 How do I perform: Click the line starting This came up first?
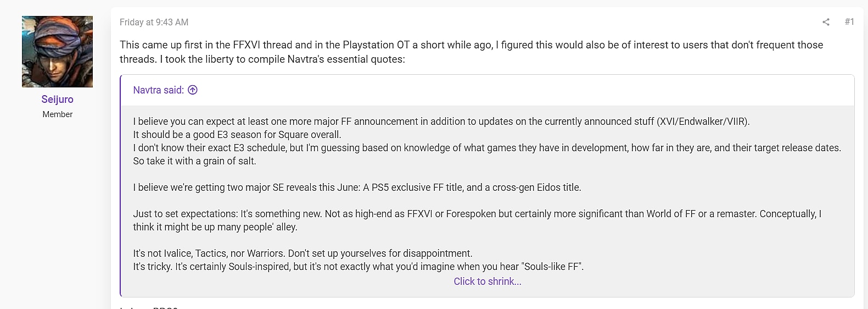[x=471, y=45]
